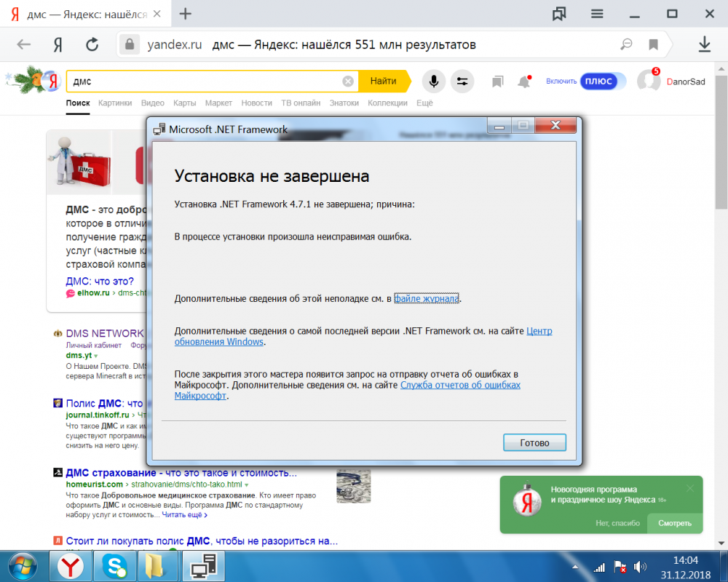Click the Найти search button
The width and height of the screenshot is (728, 582).
(x=384, y=81)
